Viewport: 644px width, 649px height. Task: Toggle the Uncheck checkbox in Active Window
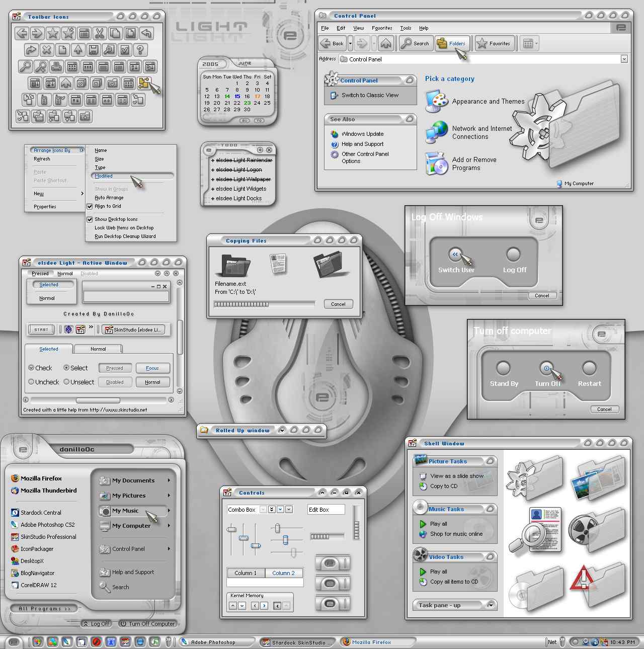tap(31, 382)
